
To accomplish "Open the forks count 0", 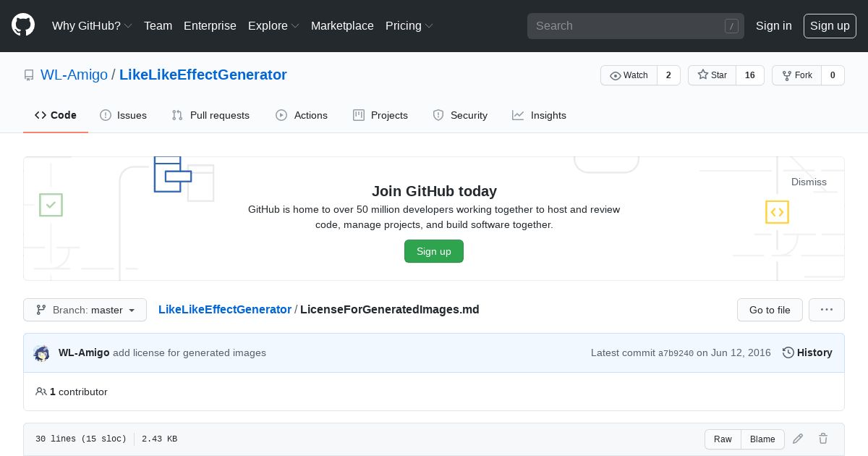I will coord(833,75).
